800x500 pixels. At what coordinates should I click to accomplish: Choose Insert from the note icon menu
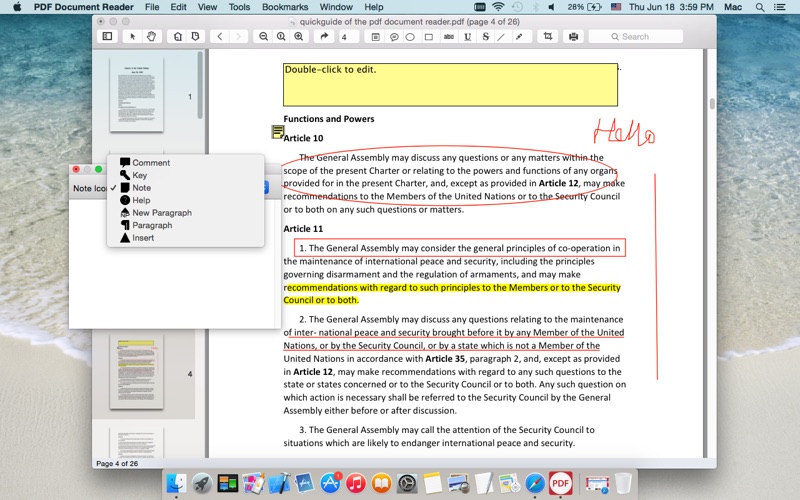[x=186, y=238]
